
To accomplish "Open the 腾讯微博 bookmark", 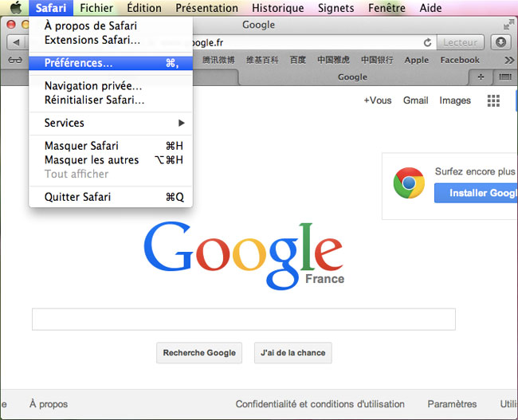I will [218, 60].
